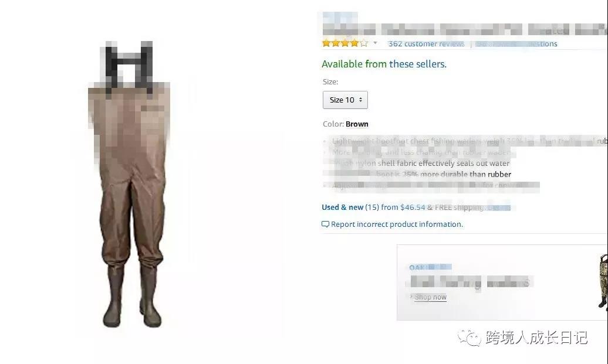Open the OAK brand link in the ad

point(430,267)
